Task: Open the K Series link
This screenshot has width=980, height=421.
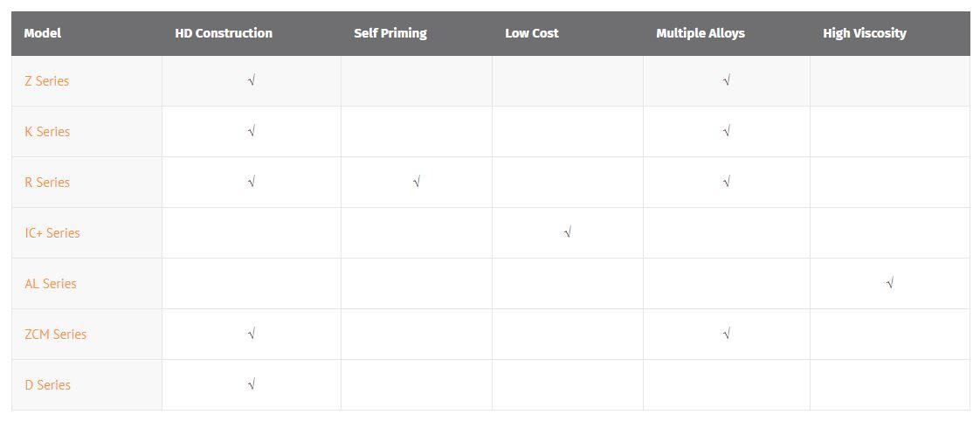Action: tap(47, 132)
